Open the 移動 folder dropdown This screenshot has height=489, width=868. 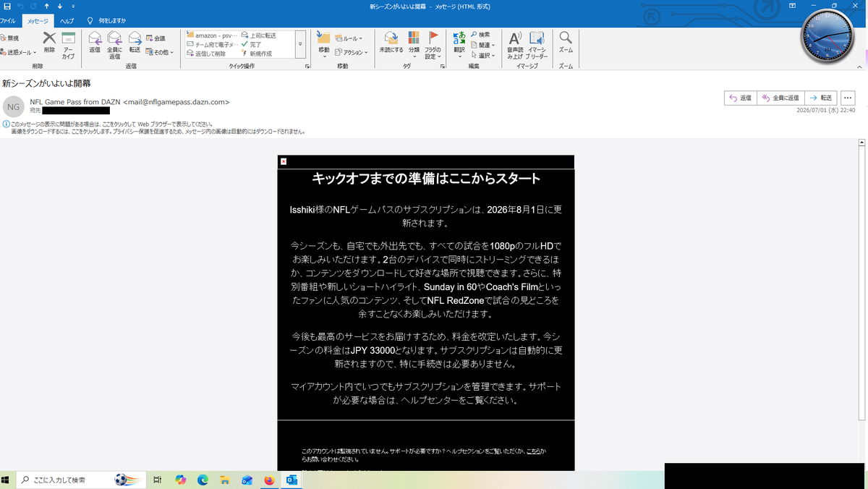323,45
